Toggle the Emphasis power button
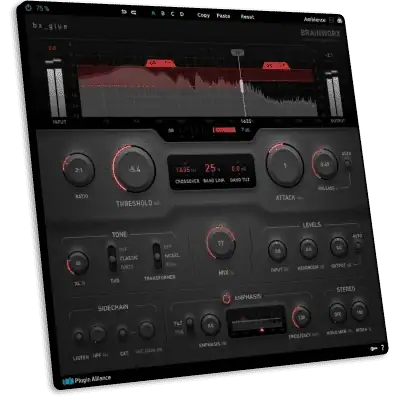This screenshot has height=400, width=395. (x=226, y=298)
